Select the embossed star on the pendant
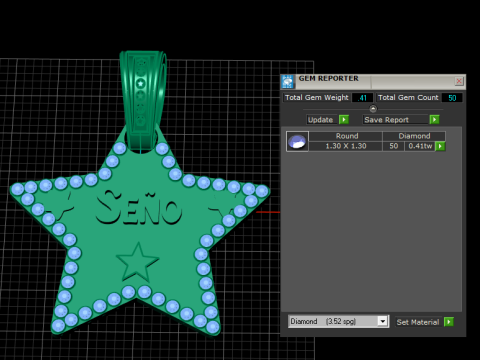Screen dimensions: 480x360 (137, 262)
